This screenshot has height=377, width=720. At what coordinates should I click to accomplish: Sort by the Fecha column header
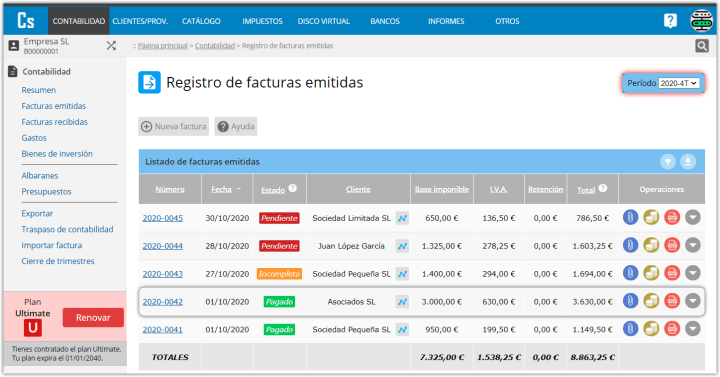tap(221, 189)
